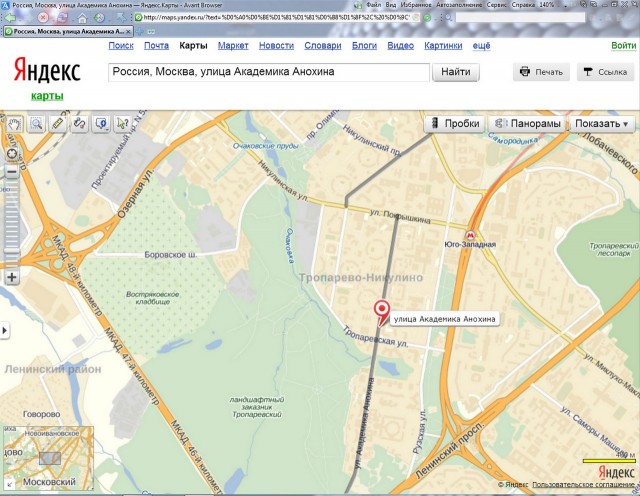Open the 140% zoom level dropdown

coord(548,5)
